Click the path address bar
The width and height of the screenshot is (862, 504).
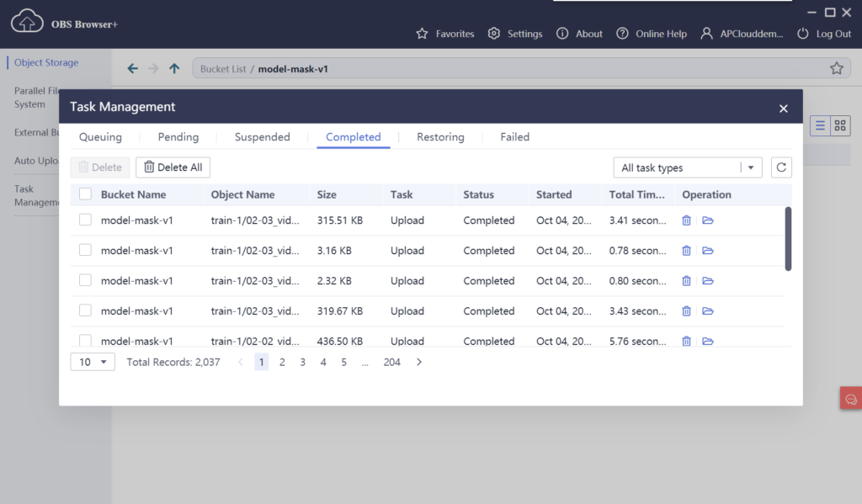click(x=521, y=69)
